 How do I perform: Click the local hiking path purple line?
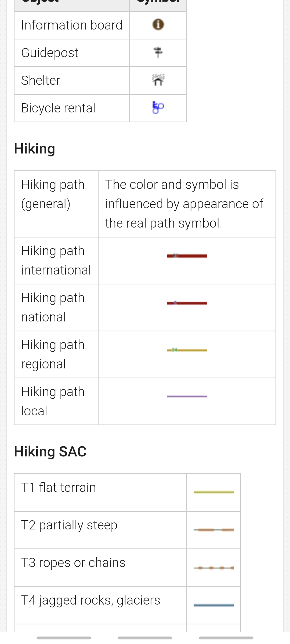187,396
